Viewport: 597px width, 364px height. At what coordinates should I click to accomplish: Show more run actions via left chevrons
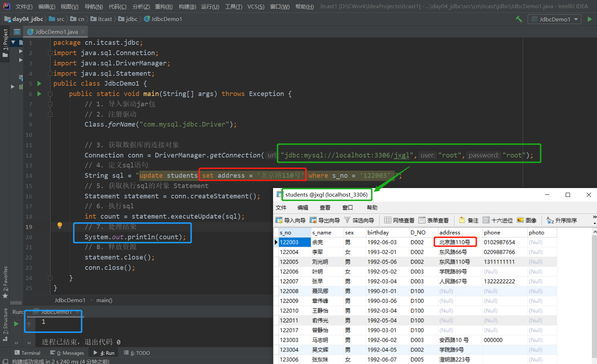tap(16, 343)
